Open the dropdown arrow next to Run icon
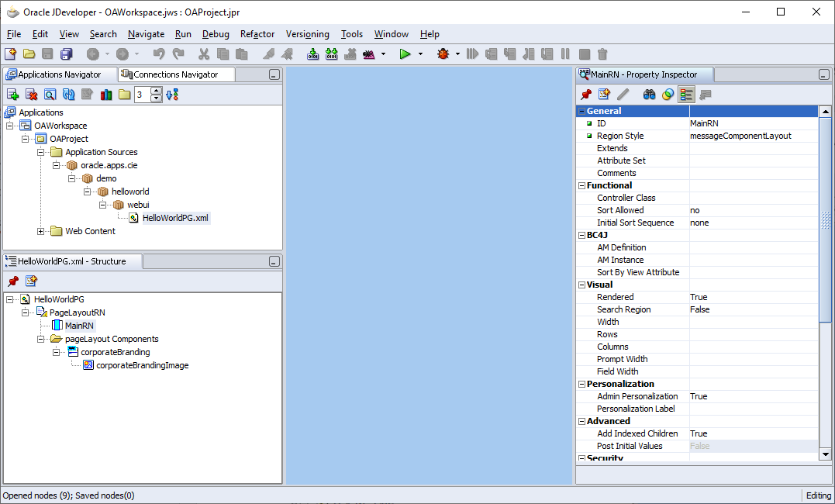835x504 pixels. click(x=420, y=54)
